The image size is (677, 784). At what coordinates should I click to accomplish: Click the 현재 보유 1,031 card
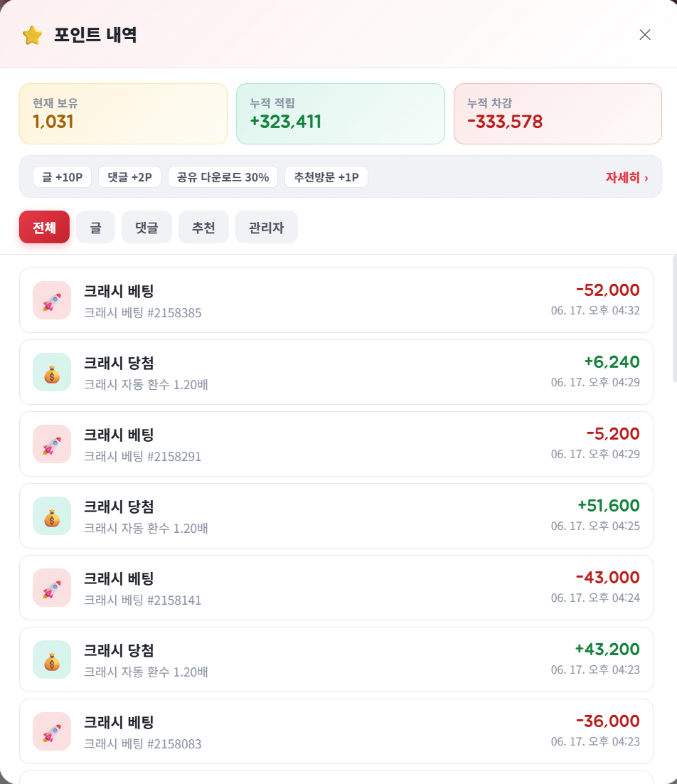[x=124, y=114]
